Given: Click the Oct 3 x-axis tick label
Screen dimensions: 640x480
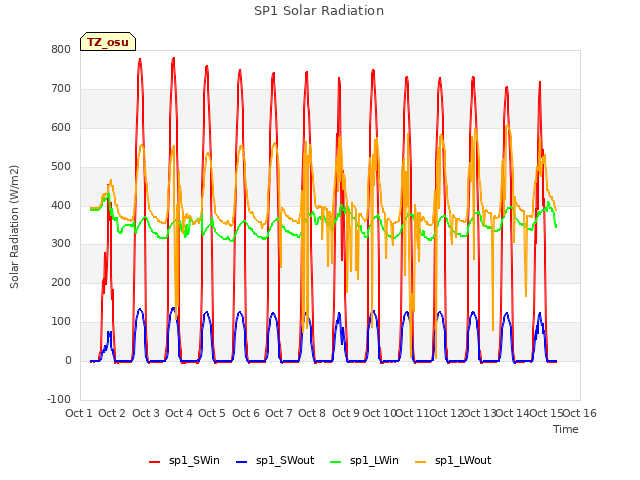Looking at the screenshot, I should [x=146, y=413].
